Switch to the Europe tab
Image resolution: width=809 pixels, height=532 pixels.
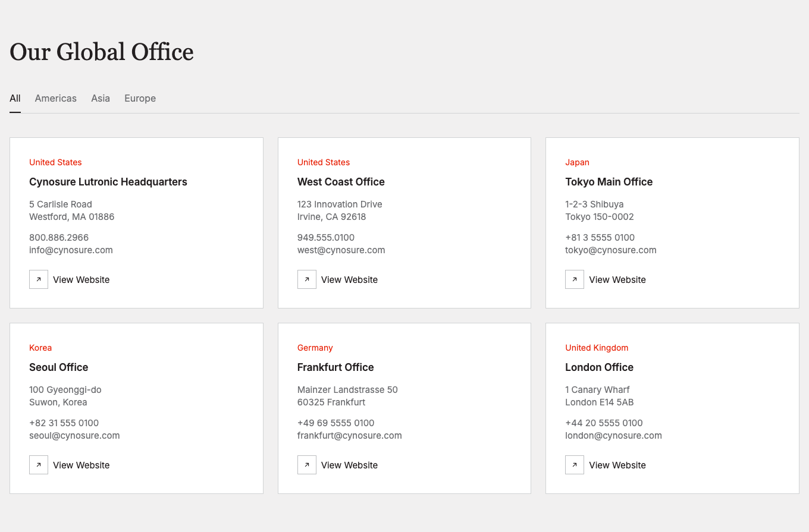coord(140,99)
